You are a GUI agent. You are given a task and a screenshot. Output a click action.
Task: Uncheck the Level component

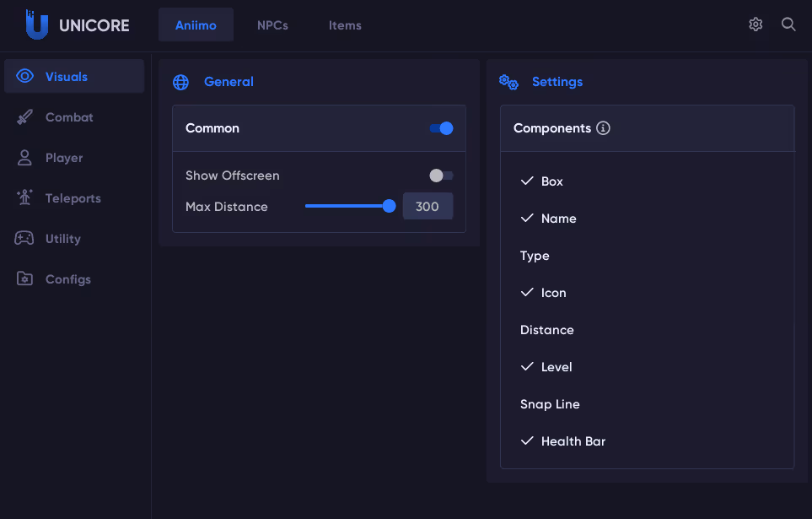click(546, 367)
